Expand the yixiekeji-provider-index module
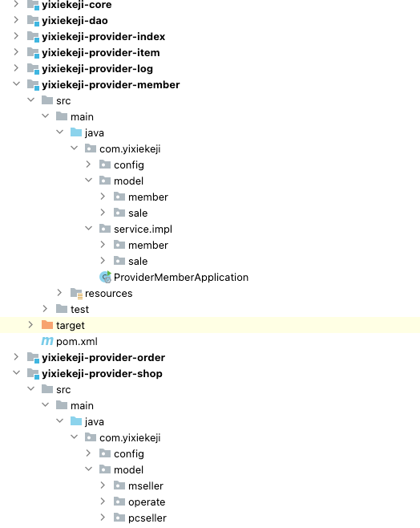 point(16,35)
